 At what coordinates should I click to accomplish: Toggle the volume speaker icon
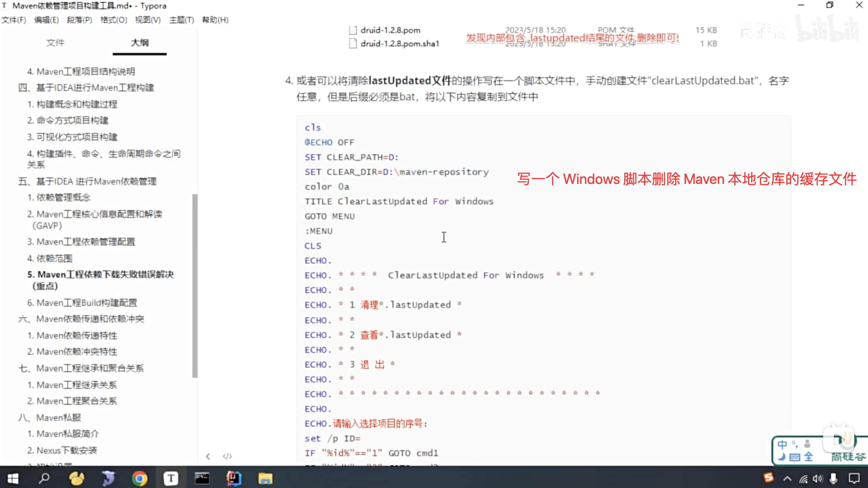tap(817, 479)
